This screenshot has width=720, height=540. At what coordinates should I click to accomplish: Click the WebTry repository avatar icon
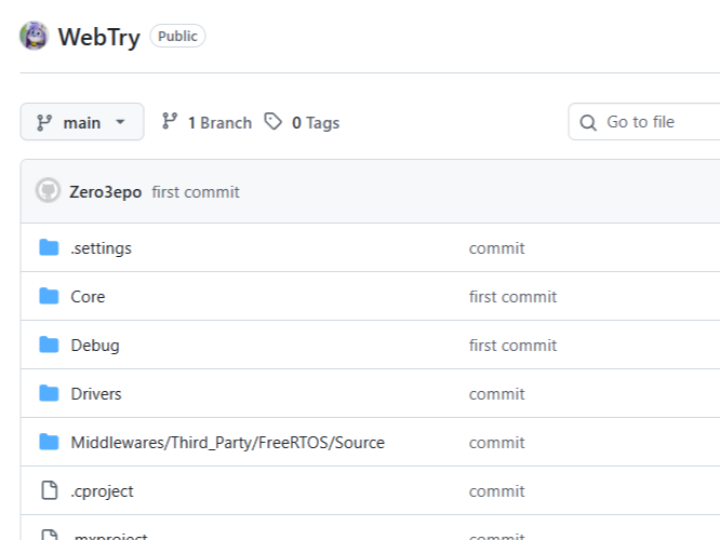tap(34, 37)
